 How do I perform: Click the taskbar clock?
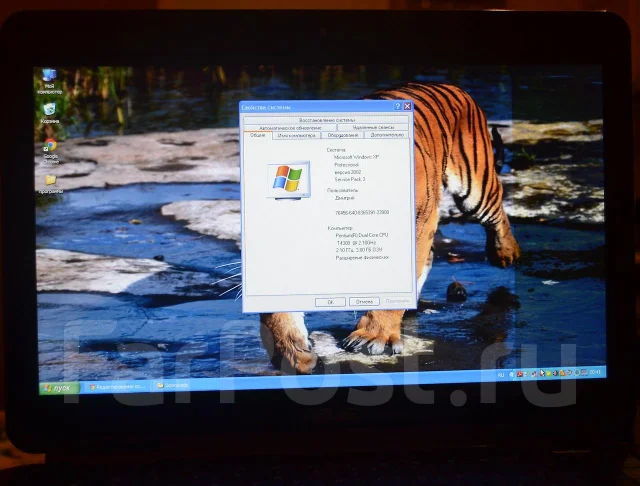tap(595, 372)
